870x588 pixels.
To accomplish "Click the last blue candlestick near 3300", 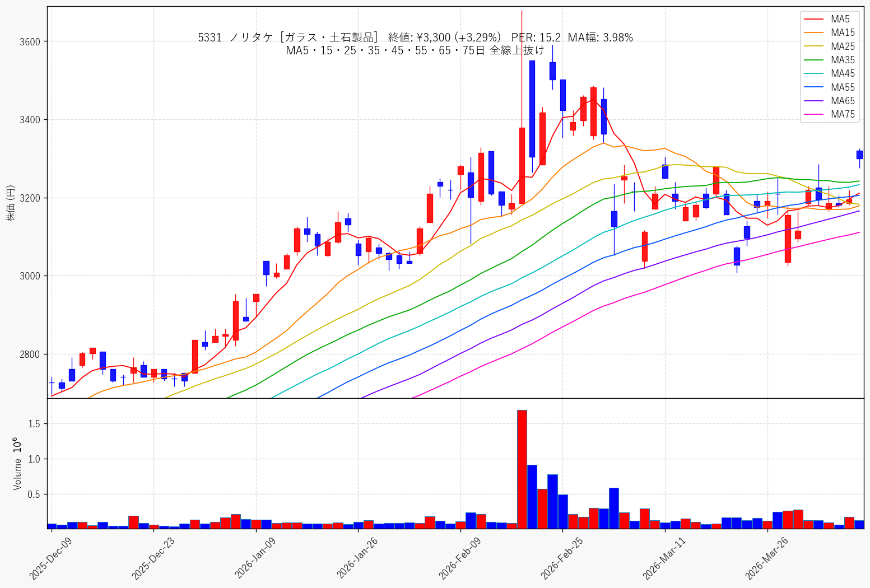I will (859, 155).
